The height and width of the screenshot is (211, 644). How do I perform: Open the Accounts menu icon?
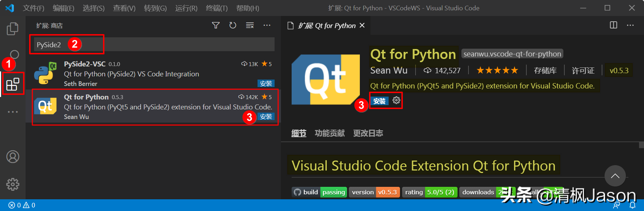tap(13, 157)
